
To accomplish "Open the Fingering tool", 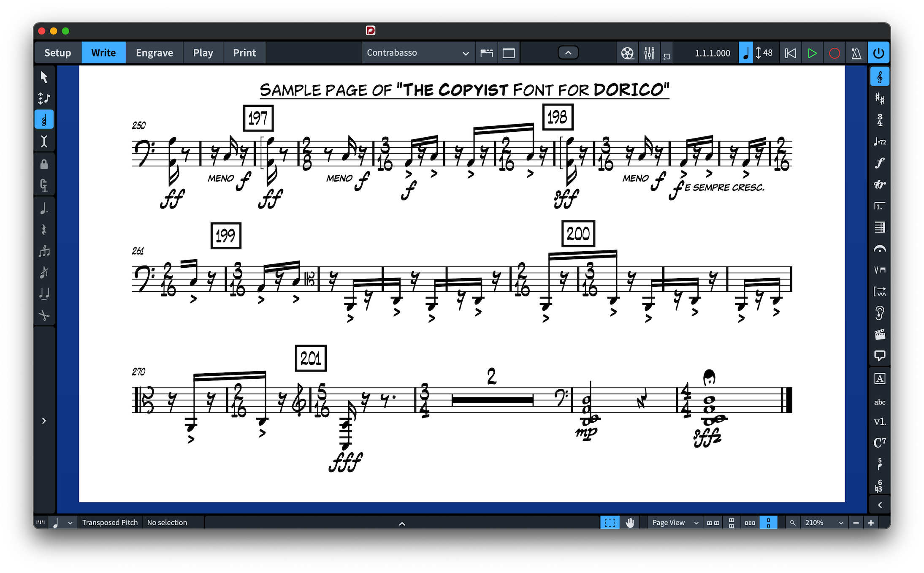I will click(x=880, y=464).
